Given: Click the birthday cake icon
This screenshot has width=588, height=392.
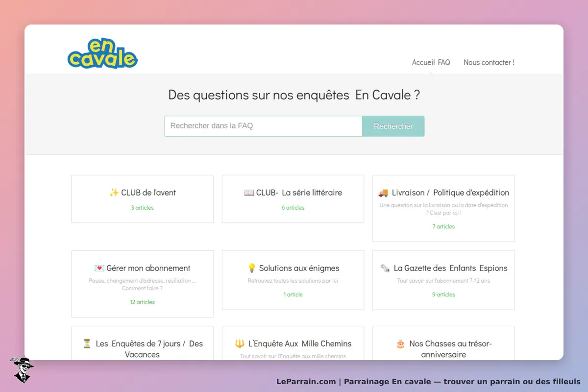Looking at the screenshot, I should pos(400,343).
